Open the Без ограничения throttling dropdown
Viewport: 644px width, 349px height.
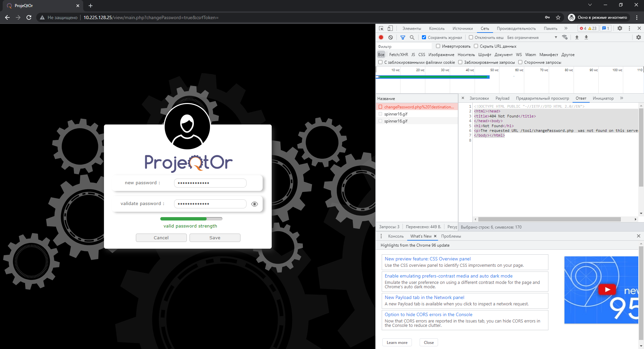(532, 38)
